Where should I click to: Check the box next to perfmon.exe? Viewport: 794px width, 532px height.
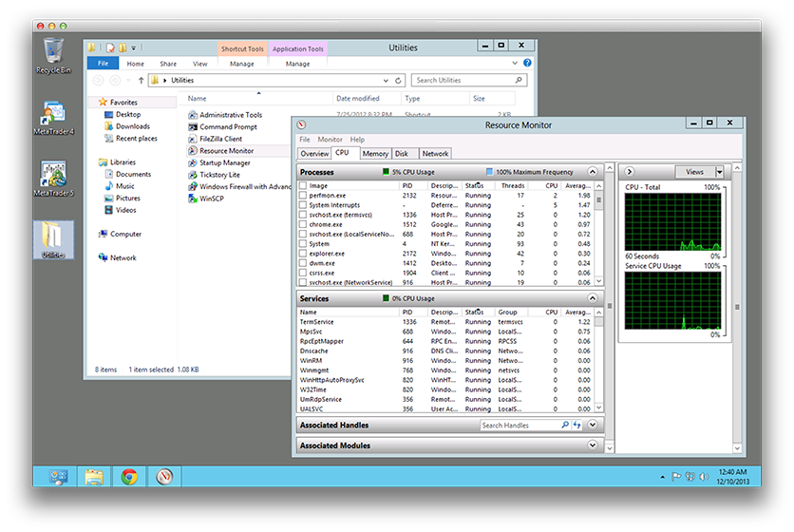tap(303, 195)
